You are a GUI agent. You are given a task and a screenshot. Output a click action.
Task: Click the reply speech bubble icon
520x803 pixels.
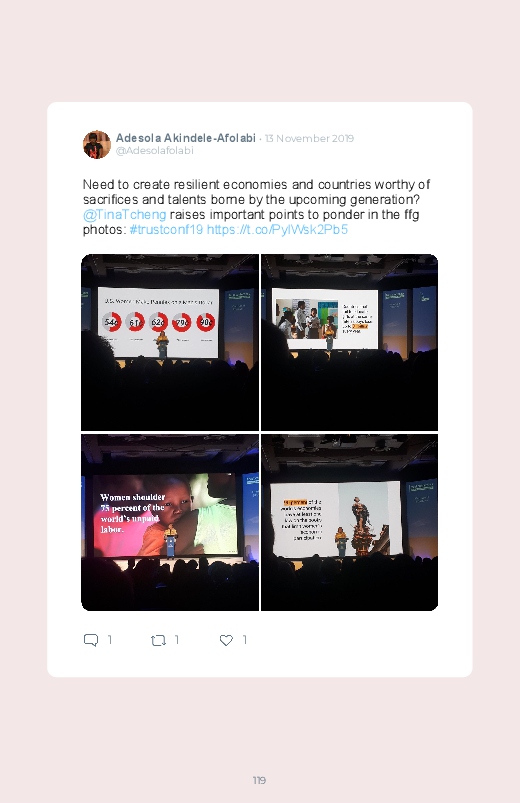pyautogui.click(x=91, y=640)
